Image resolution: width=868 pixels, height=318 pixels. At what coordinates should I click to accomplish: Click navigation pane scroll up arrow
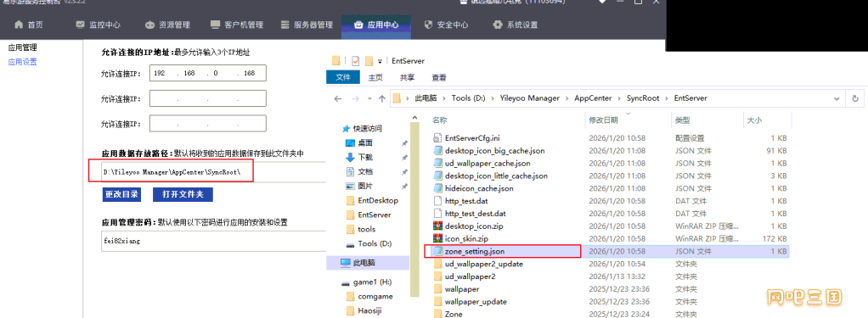415,117
